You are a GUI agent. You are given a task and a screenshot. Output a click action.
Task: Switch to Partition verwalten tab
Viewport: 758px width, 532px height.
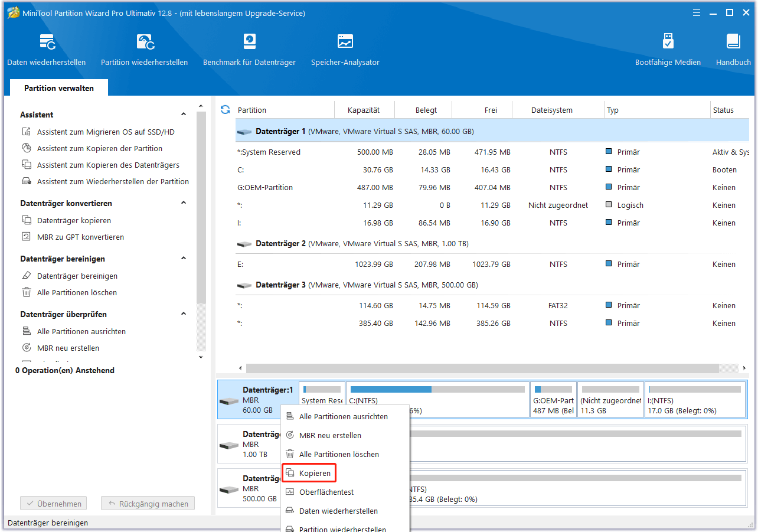point(59,88)
